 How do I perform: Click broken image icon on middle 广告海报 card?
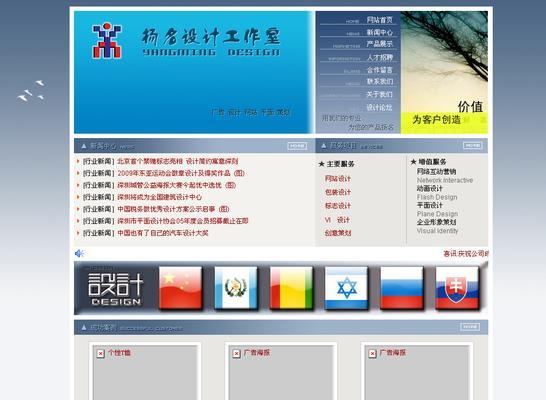click(x=236, y=353)
